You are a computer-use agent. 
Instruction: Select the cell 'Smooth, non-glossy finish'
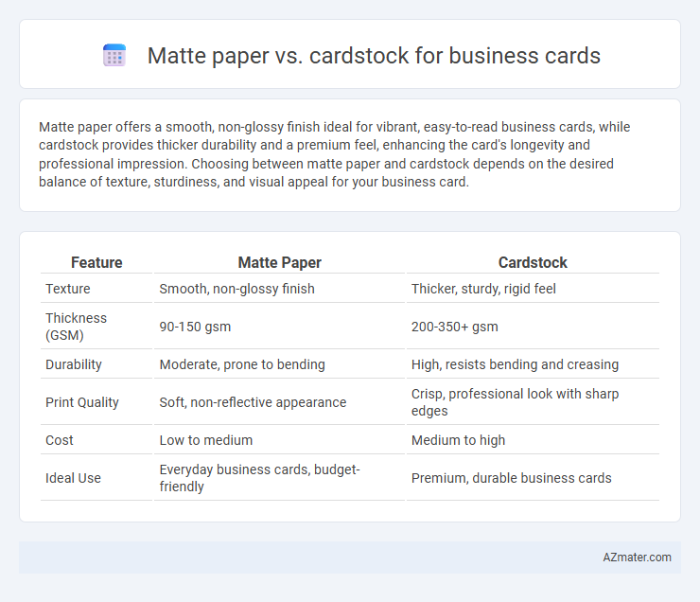point(237,289)
